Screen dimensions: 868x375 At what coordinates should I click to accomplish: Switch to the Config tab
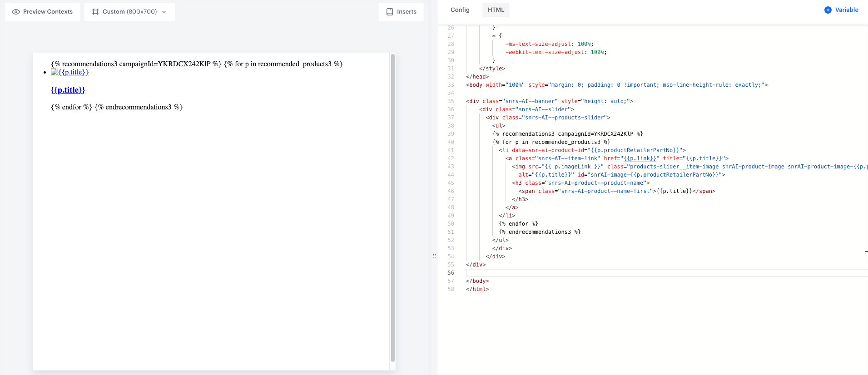(x=460, y=10)
